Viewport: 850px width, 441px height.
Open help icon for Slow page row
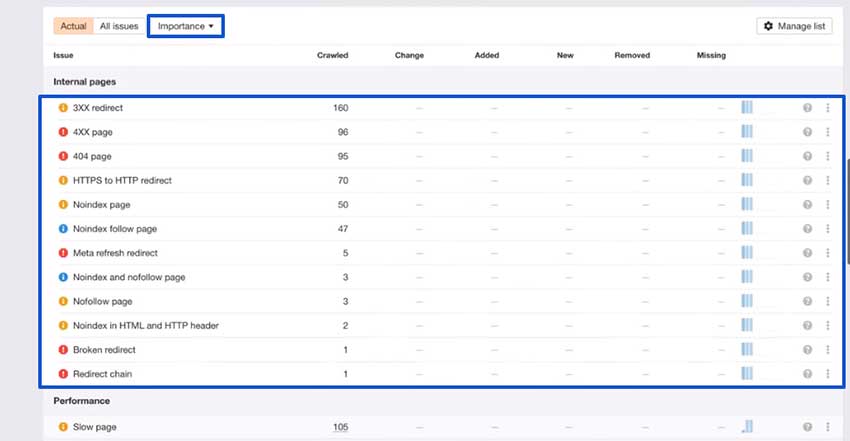(807, 427)
